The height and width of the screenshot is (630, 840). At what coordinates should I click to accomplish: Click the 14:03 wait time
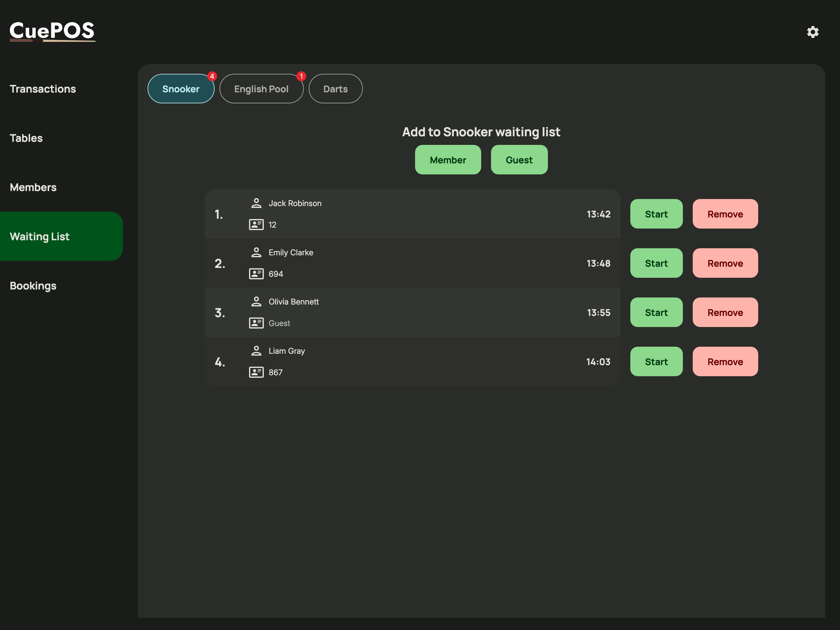point(598,362)
